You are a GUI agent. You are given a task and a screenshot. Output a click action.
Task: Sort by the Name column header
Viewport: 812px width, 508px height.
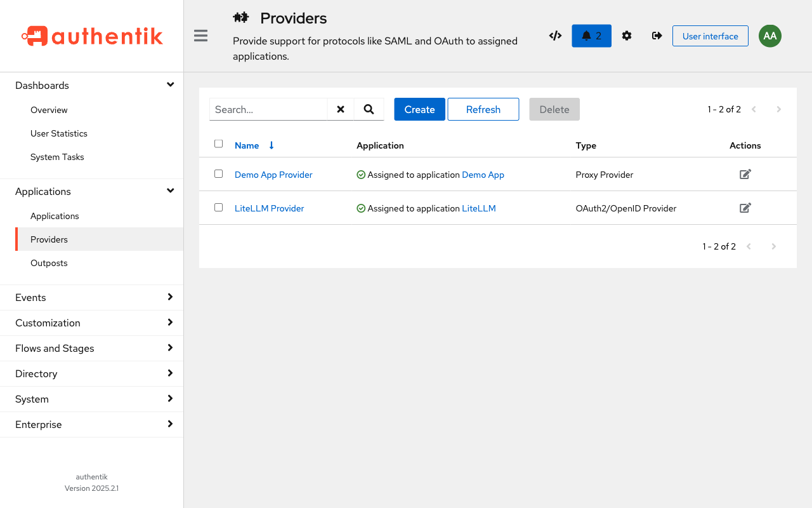click(x=247, y=145)
